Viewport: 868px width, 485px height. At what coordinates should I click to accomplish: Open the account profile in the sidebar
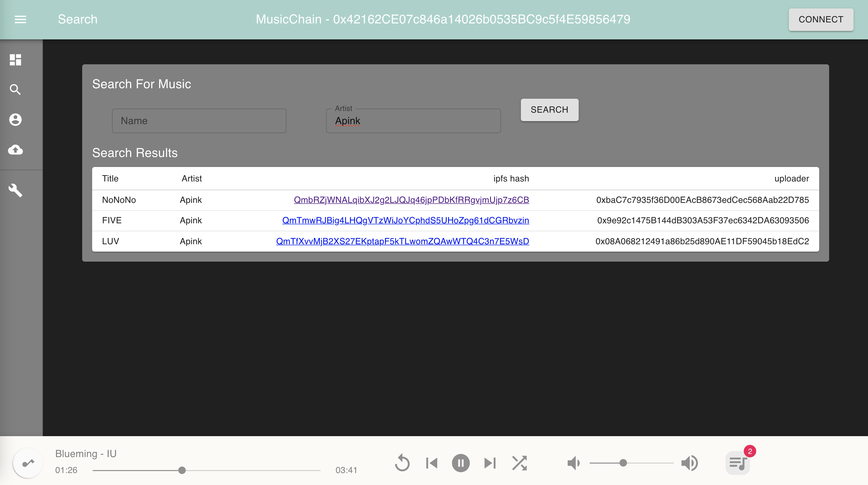15,120
